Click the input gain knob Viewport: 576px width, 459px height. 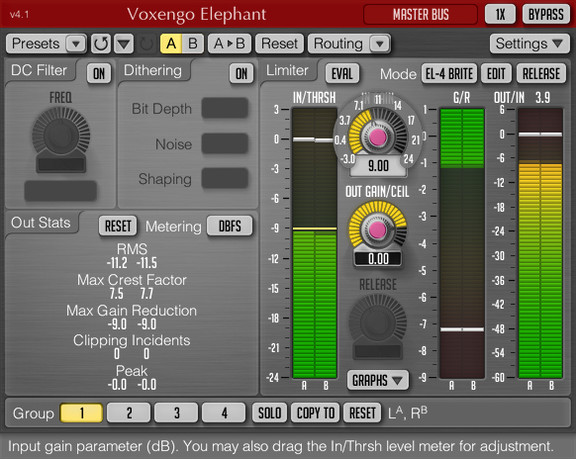[378, 137]
